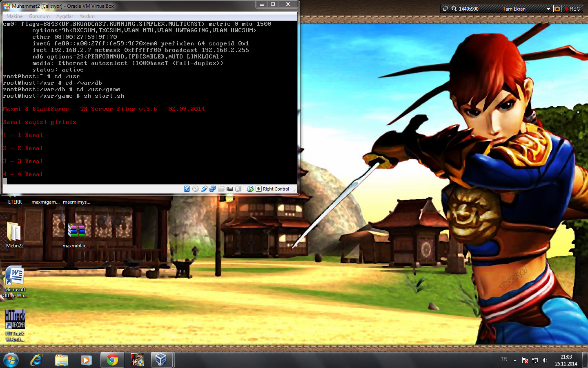Viewport: 588px width, 368px height.
Task: Click the magnifier icon beside 1440x900
Action: [454, 9]
